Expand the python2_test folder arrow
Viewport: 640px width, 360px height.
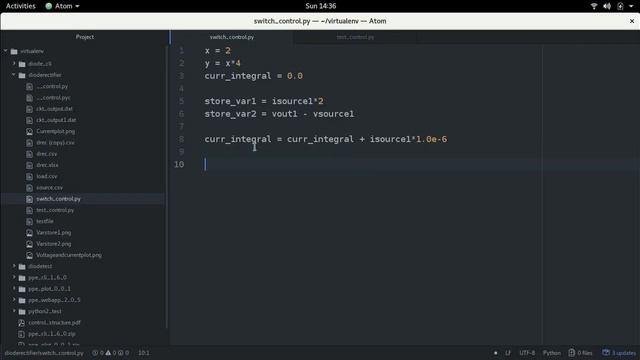14,311
